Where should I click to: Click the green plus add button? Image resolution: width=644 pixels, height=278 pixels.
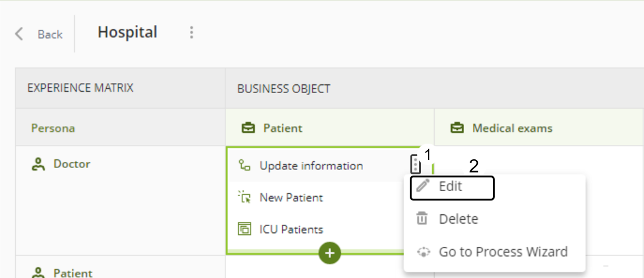pos(330,253)
